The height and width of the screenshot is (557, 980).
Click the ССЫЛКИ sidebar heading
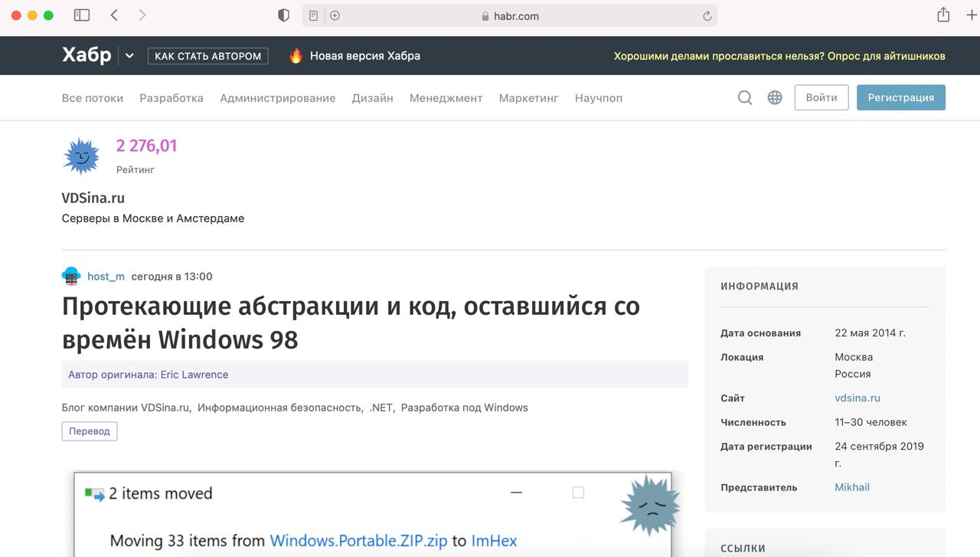(x=743, y=549)
